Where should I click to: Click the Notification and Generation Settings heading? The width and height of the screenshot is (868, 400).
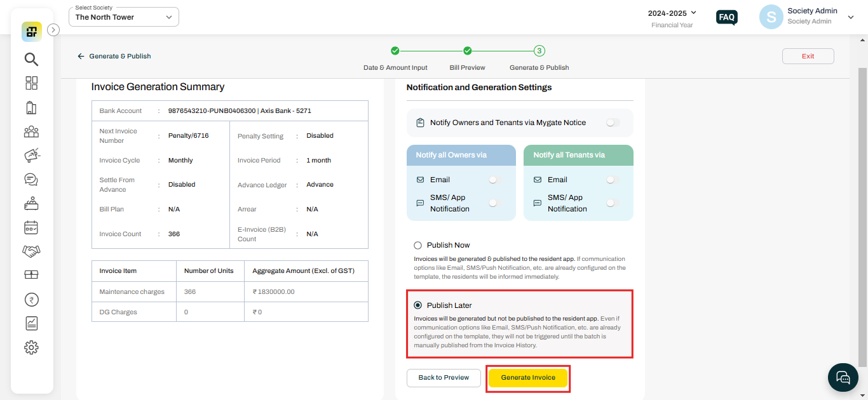479,88
